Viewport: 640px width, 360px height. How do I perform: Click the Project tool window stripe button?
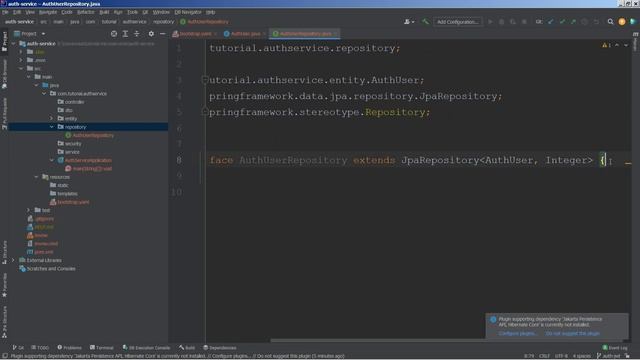(4, 41)
